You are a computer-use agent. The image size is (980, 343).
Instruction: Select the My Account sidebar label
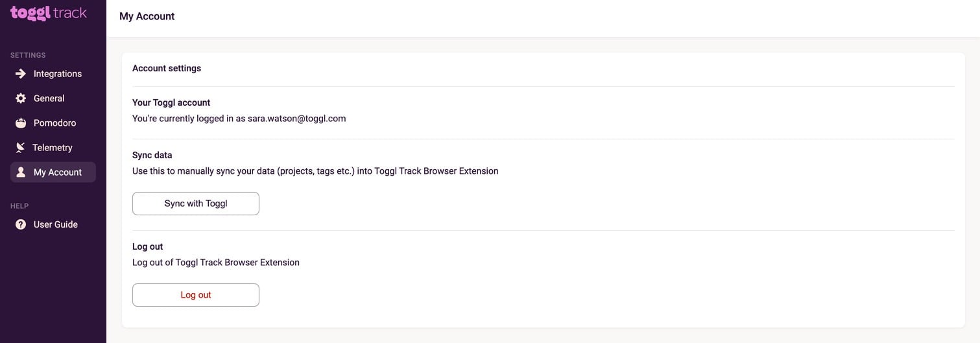58,172
